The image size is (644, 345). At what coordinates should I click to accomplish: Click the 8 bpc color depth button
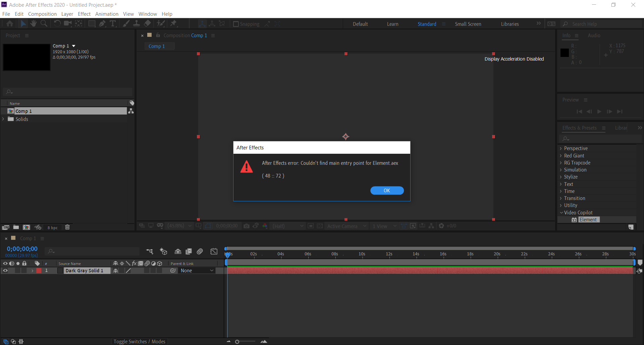52,228
